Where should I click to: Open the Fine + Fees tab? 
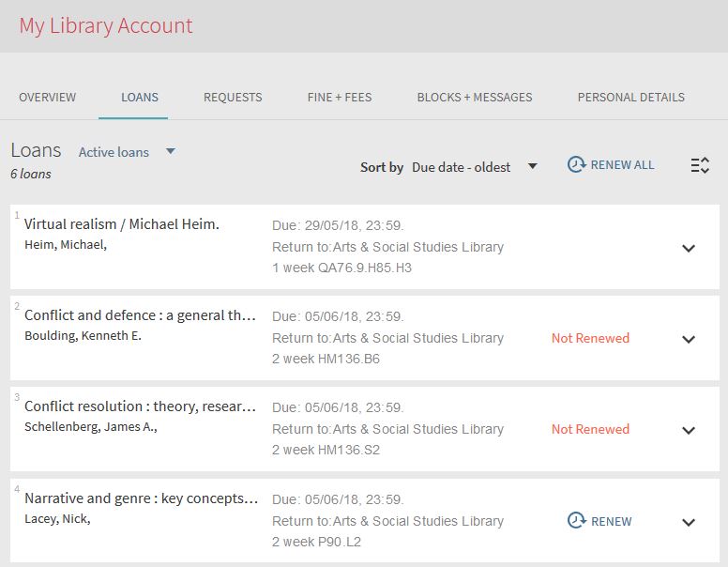coord(340,97)
